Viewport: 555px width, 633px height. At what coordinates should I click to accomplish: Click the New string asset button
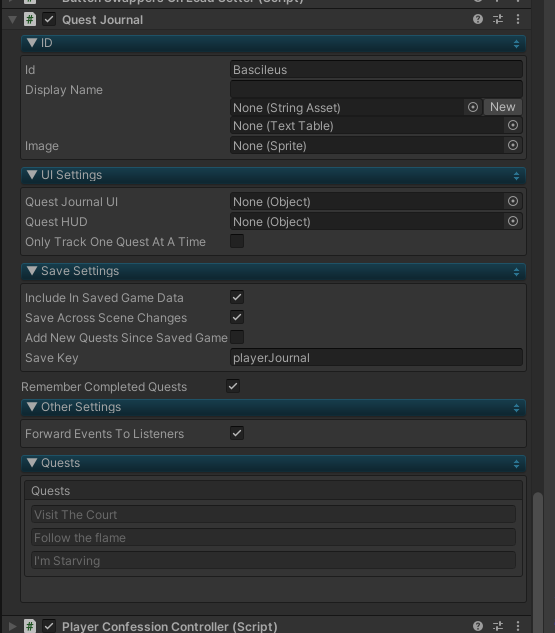pyautogui.click(x=503, y=107)
